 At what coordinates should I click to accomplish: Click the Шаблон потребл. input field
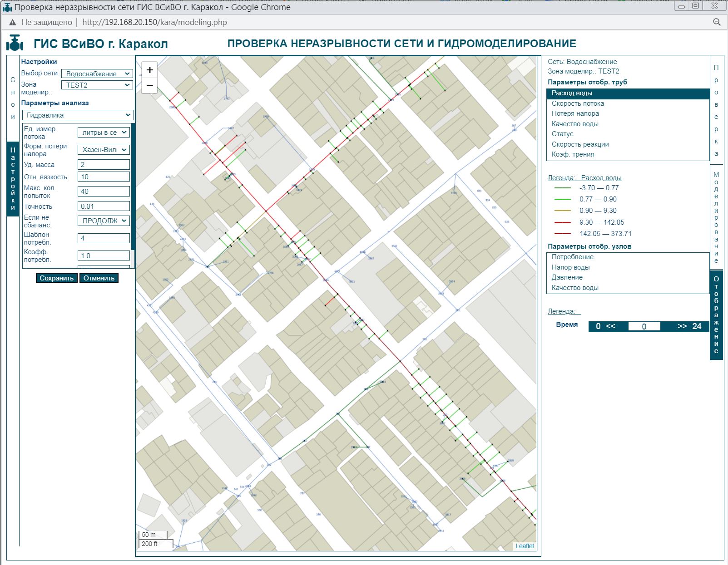(x=104, y=238)
